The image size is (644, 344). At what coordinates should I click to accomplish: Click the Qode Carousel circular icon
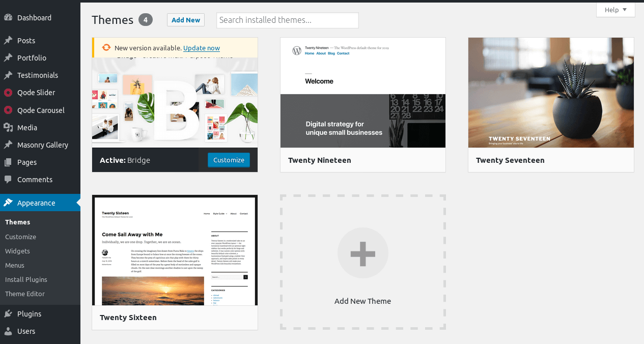[8, 110]
